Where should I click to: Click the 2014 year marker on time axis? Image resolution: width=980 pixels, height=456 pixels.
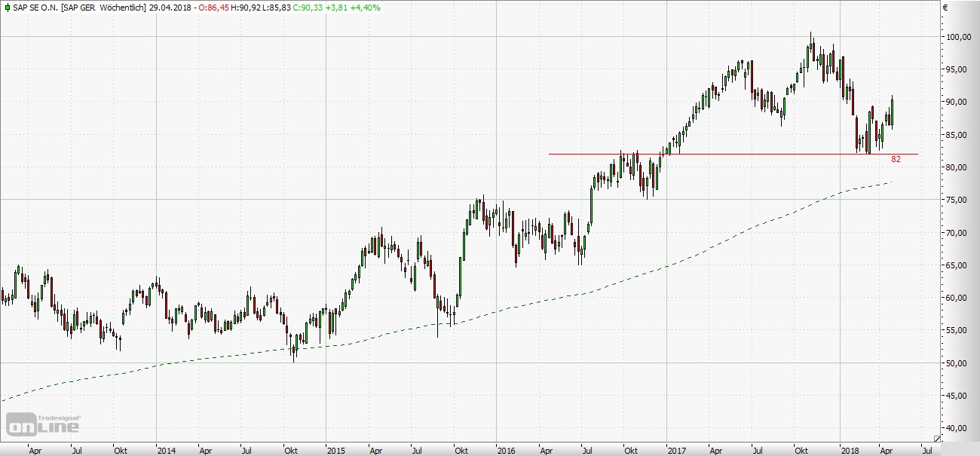(x=166, y=451)
